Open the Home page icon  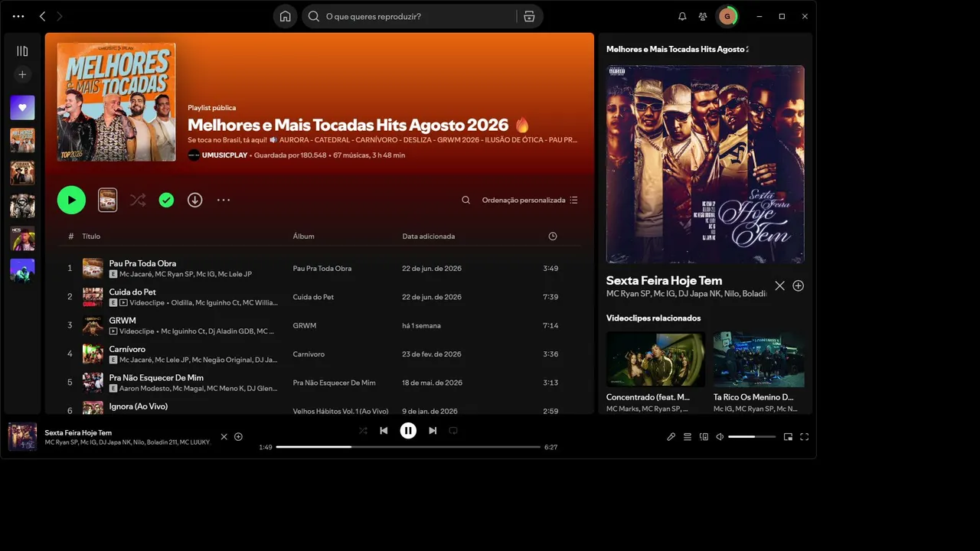point(285,16)
